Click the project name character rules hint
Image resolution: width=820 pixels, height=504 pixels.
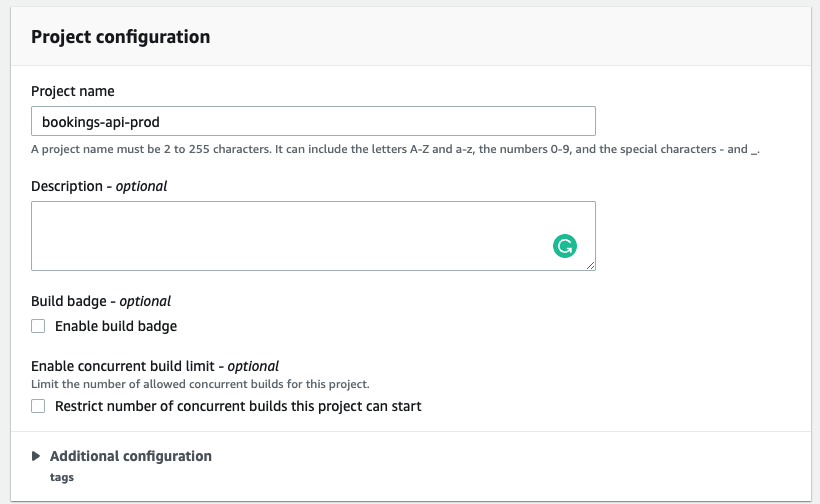(x=395, y=150)
